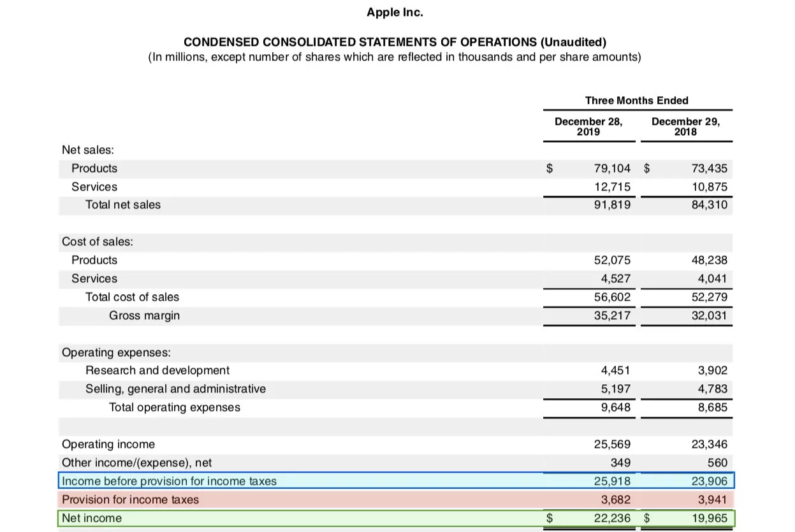Select the 'Operating income' row label
The image size is (795, 532).
pyautogui.click(x=108, y=444)
